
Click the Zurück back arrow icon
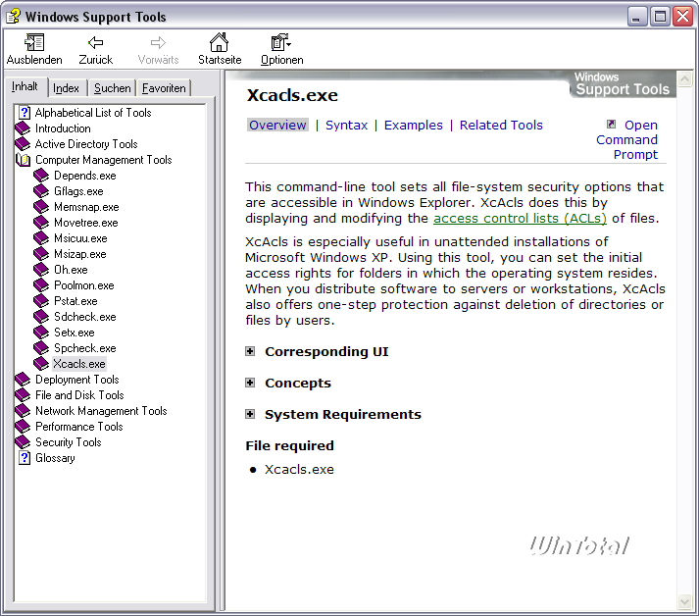coord(95,42)
